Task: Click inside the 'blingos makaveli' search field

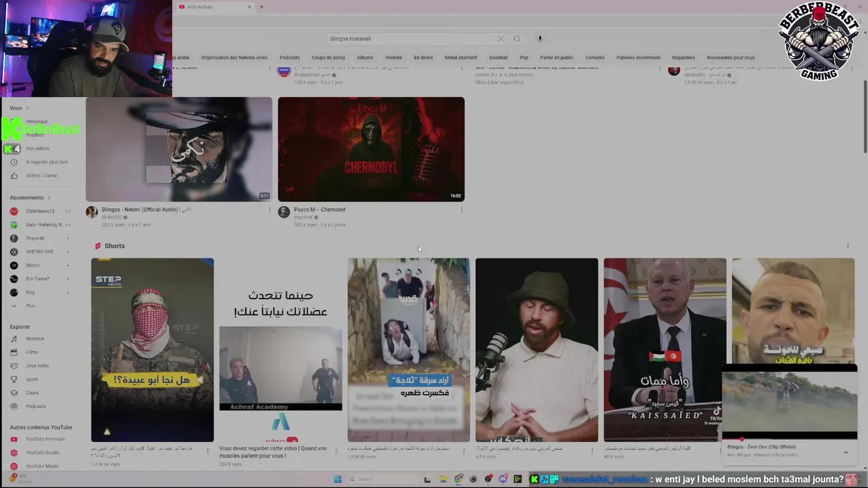Action: [x=412, y=39]
